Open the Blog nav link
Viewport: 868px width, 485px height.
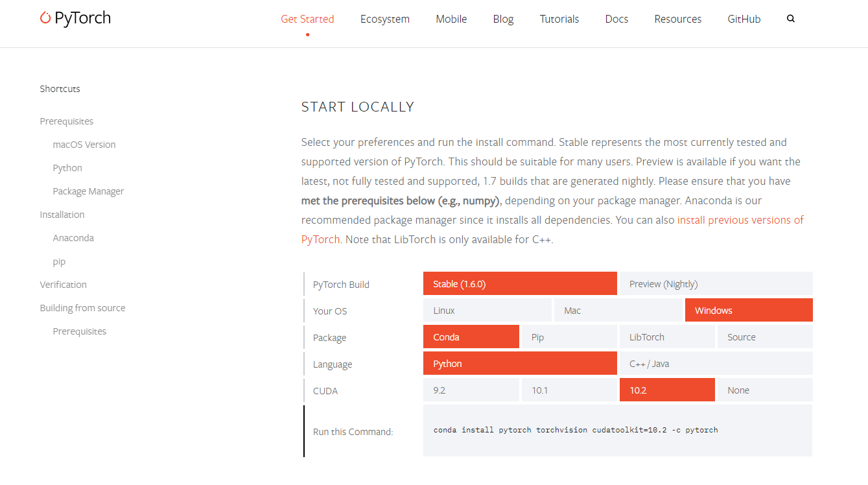503,19
